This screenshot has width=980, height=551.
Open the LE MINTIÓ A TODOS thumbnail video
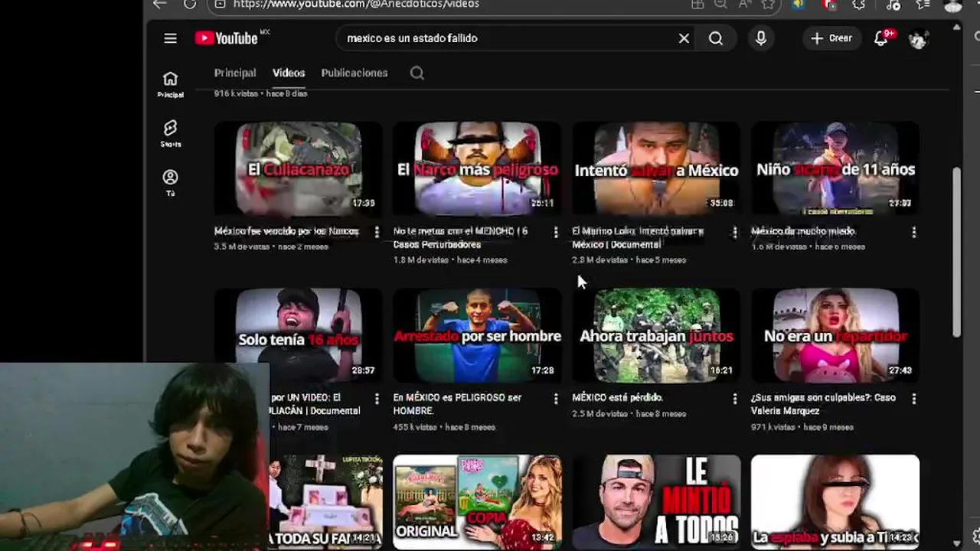click(656, 501)
